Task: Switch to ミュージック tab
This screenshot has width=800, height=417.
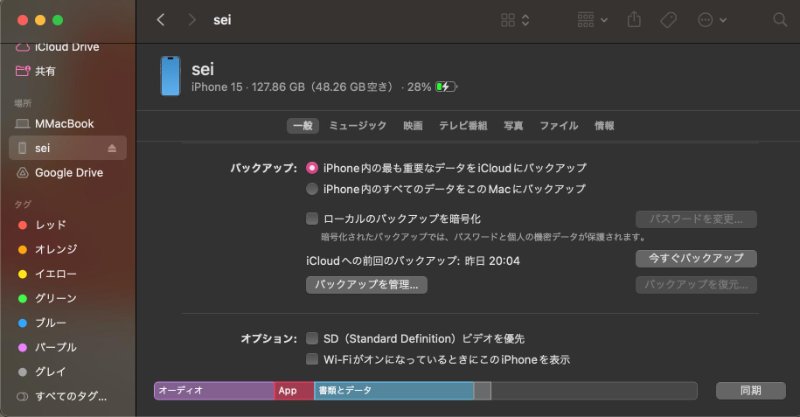Action: (x=358, y=126)
